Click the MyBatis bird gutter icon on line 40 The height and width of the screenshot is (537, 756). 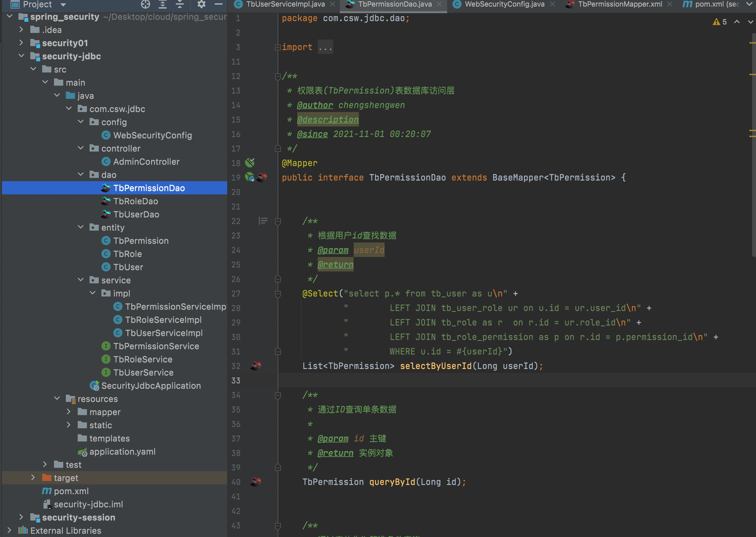click(256, 481)
